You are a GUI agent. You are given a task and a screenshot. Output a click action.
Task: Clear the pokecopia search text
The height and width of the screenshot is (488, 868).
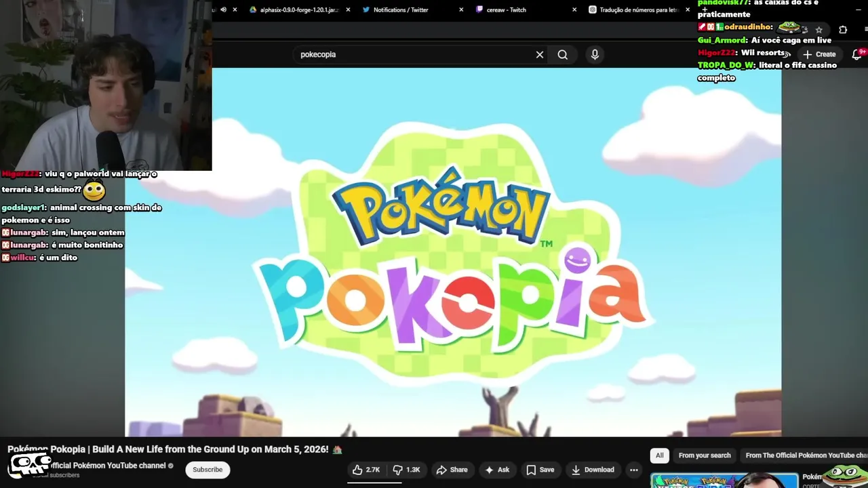click(x=540, y=55)
